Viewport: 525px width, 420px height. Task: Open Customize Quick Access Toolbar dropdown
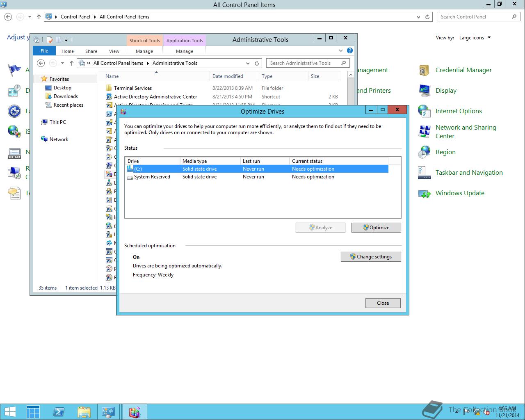66,40
